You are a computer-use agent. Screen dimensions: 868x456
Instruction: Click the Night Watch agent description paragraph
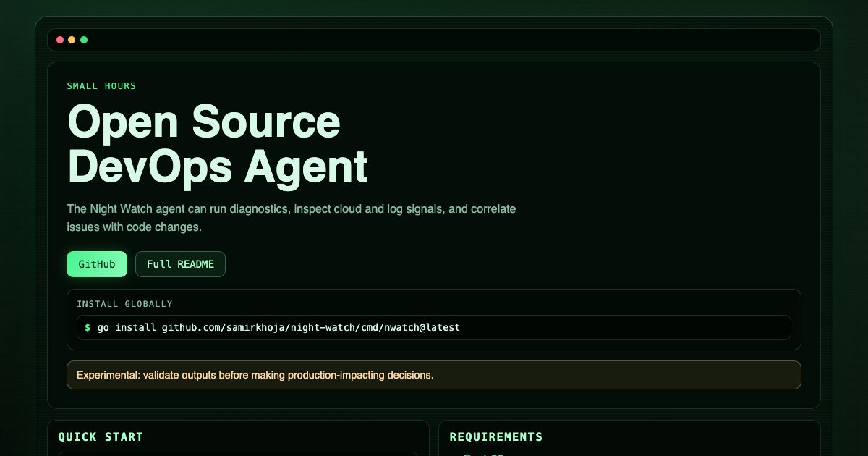click(x=292, y=218)
